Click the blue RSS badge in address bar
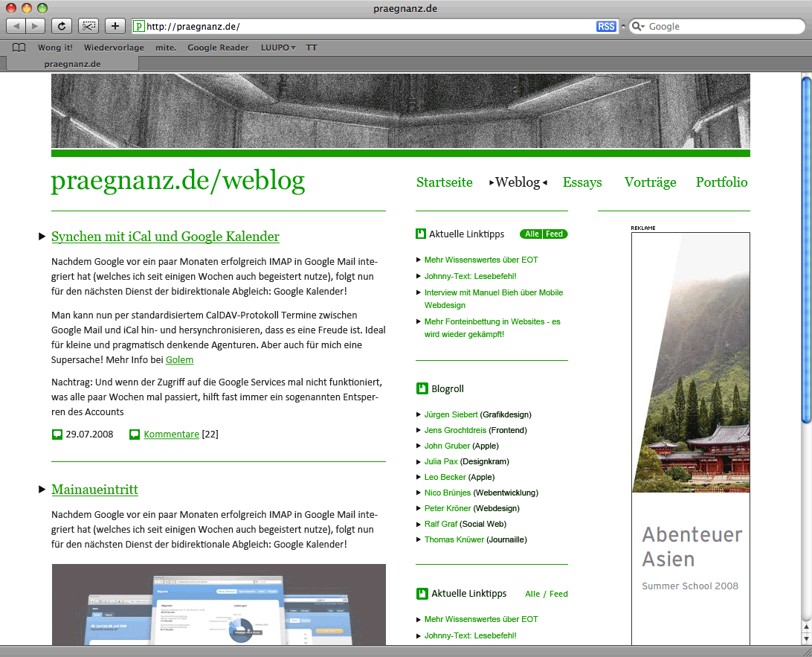The height and width of the screenshot is (657, 812). pos(606,27)
